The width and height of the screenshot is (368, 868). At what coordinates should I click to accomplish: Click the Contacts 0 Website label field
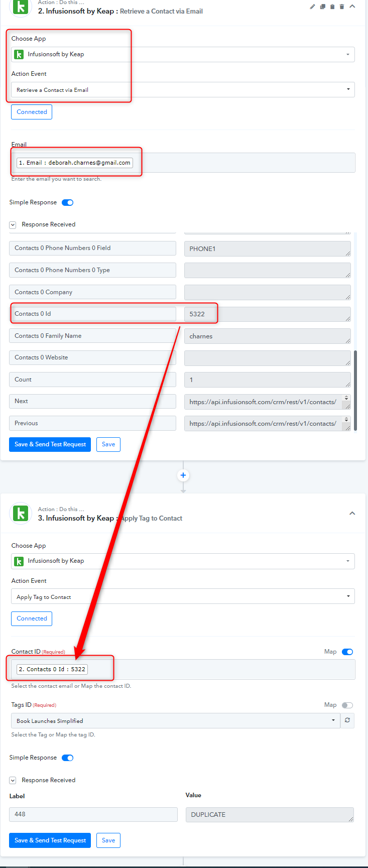click(92, 357)
